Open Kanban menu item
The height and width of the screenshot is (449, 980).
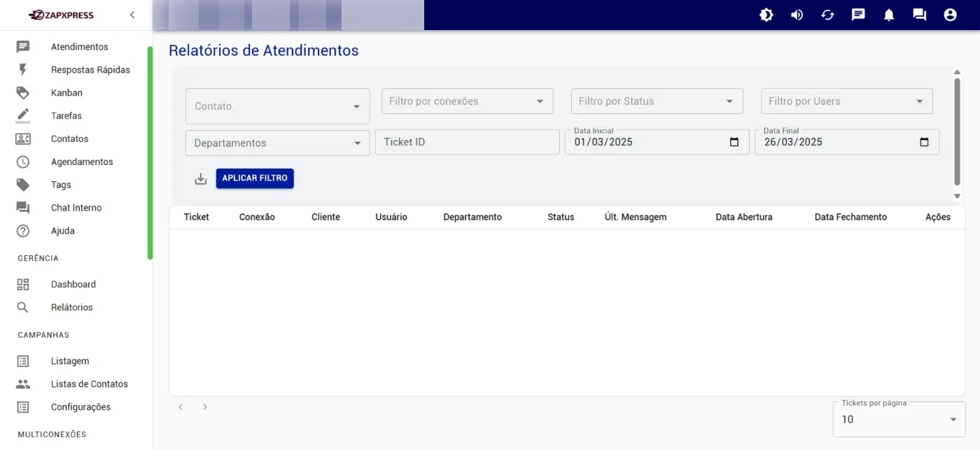click(x=66, y=92)
